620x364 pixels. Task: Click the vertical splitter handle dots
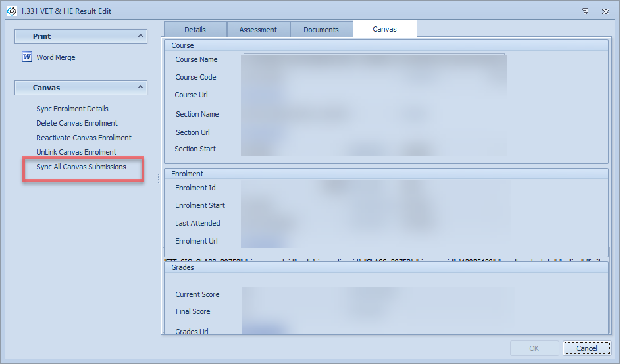pyautogui.click(x=159, y=178)
